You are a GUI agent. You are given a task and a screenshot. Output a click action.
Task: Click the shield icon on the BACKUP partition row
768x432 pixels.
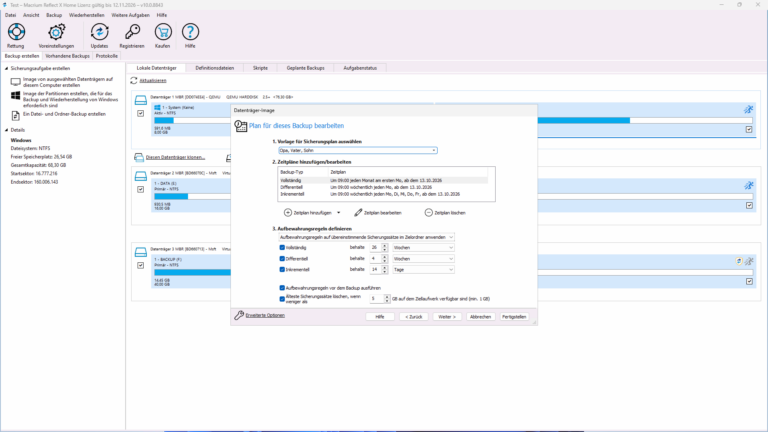click(739, 261)
